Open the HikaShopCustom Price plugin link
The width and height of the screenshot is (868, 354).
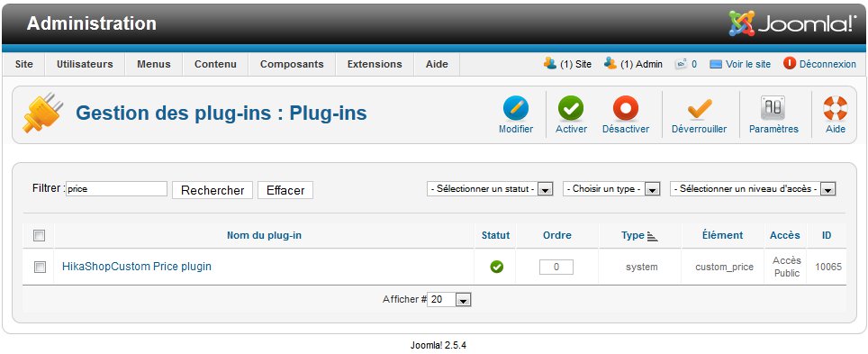pos(137,267)
